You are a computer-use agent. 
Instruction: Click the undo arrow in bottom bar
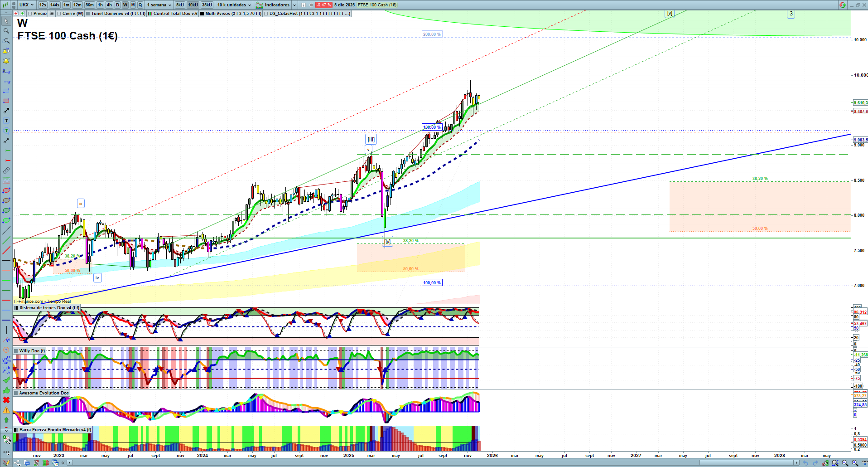805,463
